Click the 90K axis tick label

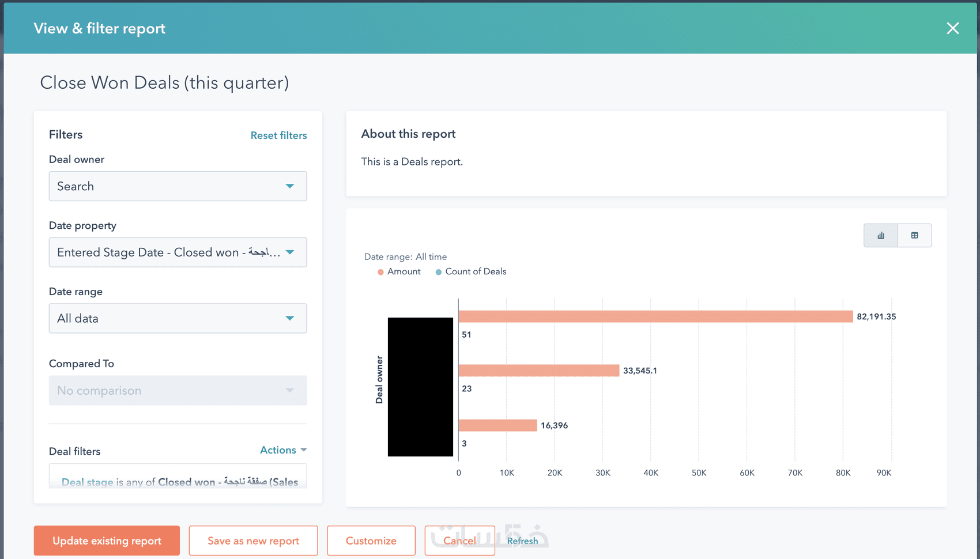884,473
